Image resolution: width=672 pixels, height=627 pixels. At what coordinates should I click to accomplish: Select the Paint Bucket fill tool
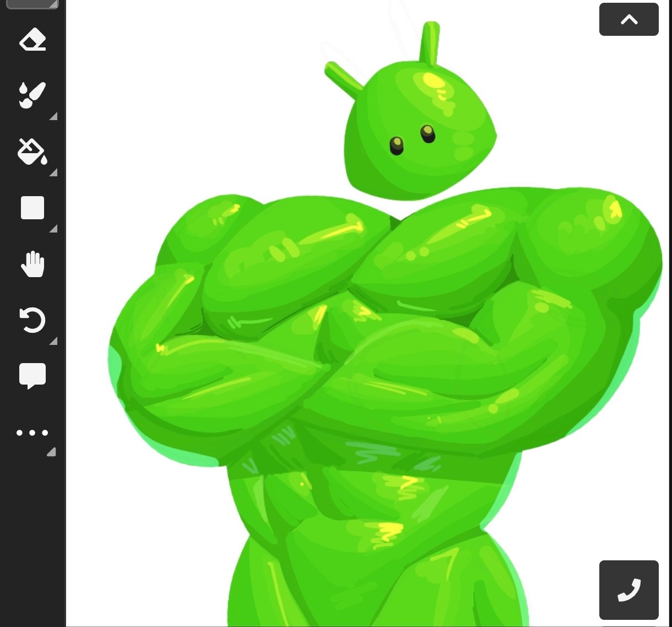[x=32, y=152]
